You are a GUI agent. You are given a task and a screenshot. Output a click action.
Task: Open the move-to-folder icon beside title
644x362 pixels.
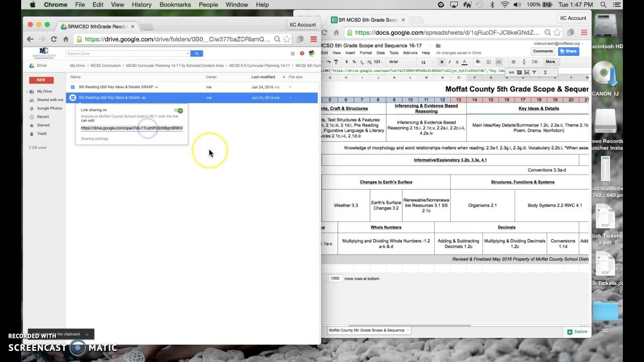click(438, 46)
